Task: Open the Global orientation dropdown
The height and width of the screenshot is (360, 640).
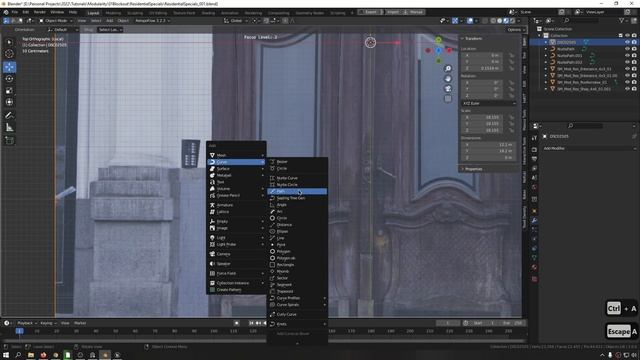Action: point(236,20)
